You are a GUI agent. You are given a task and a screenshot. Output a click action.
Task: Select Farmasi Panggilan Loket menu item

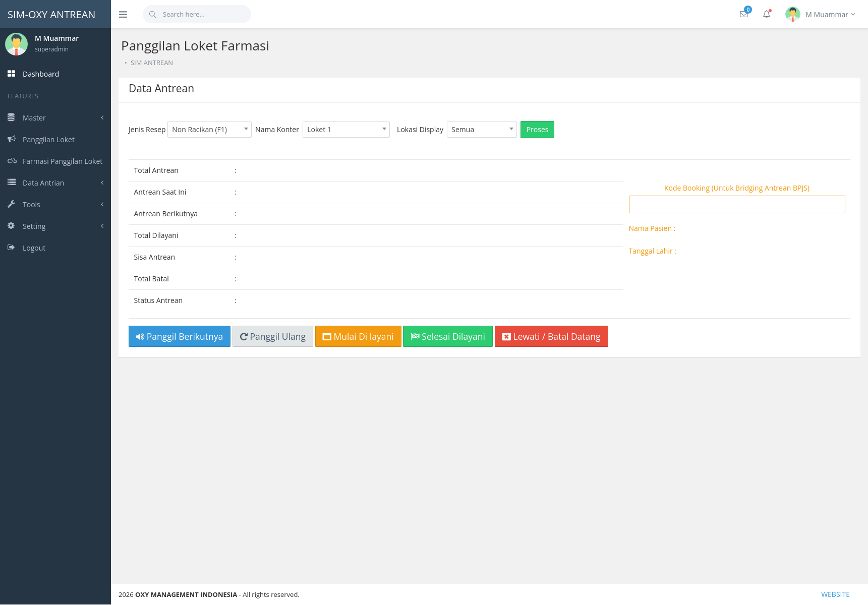pos(55,161)
